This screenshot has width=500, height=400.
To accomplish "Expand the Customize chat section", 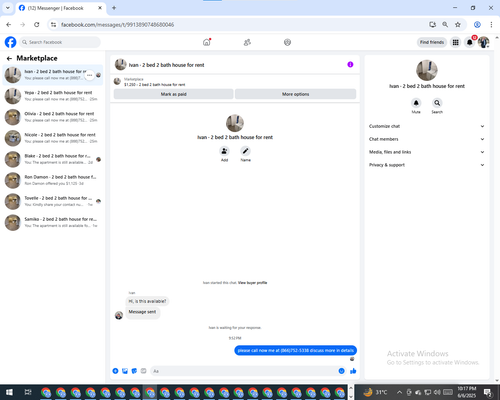I will coord(426,126).
